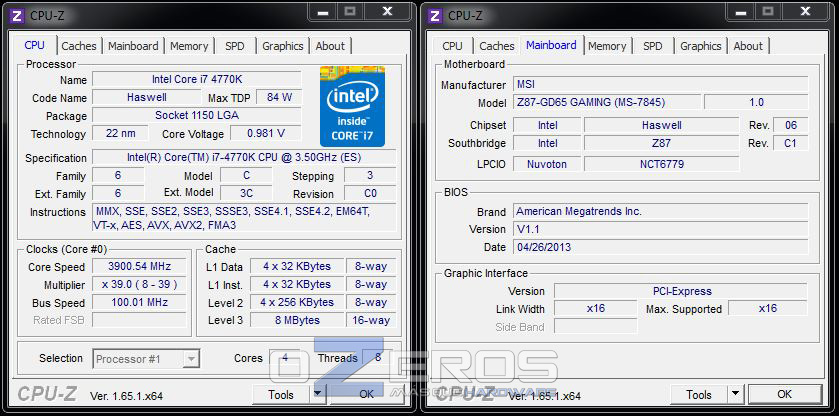Viewport: 839px width, 416px height.
Task: Select the SPD tab in the left window
Action: [234, 46]
